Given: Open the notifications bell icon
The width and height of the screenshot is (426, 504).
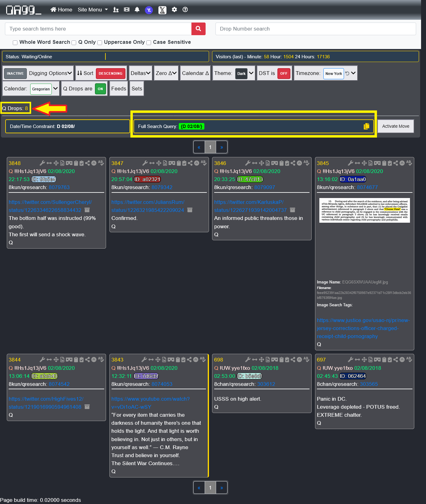Looking at the screenshot, I should coord(137,10).
